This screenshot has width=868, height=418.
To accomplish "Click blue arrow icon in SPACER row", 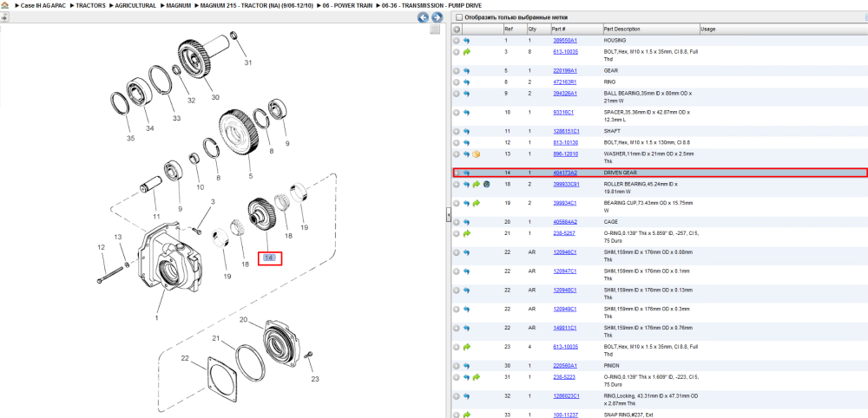I will tap(467, 112).
